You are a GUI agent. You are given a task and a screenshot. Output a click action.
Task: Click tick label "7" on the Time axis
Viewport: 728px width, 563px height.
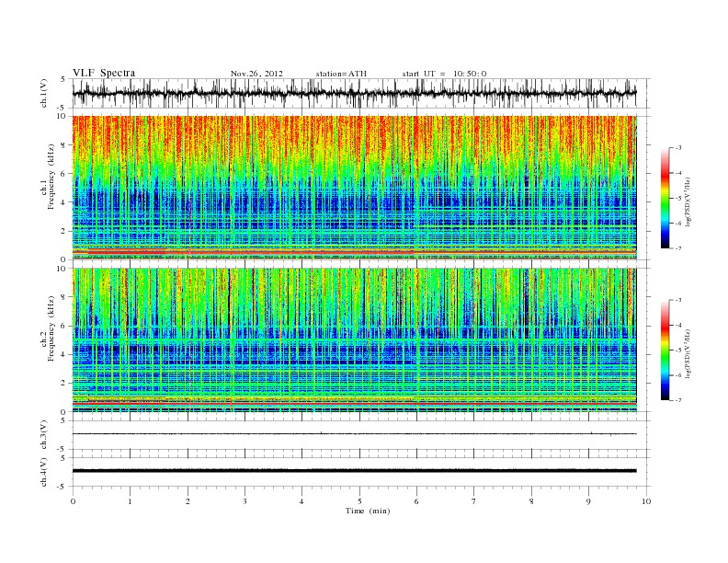point(474,501)
